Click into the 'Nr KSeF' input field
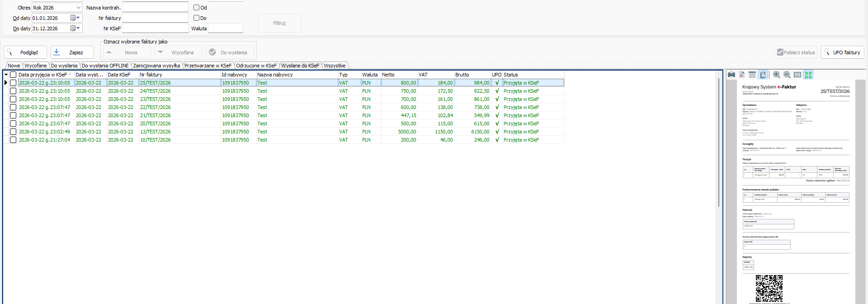This screenshot has height=304, width=868. (x=155, y=28)
